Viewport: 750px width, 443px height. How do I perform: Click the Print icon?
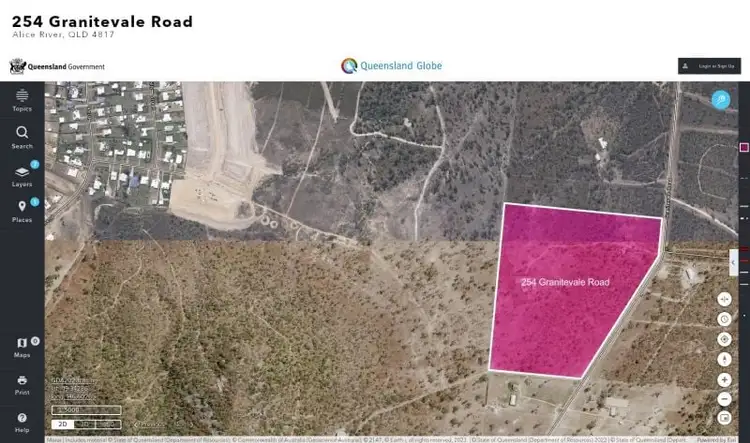tap(22, 385)
